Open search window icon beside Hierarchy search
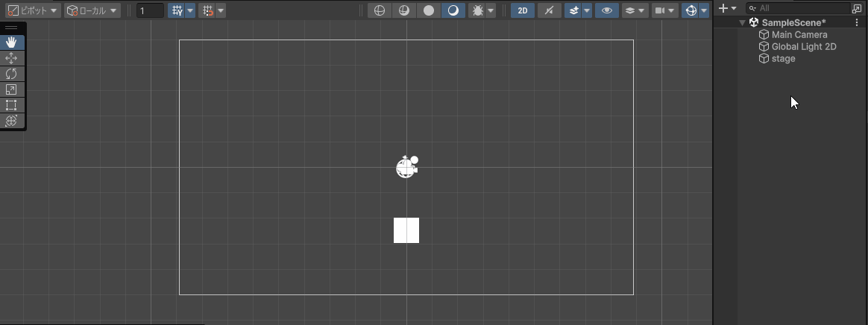The image size is (868, 325). click(x=856, y=7)
